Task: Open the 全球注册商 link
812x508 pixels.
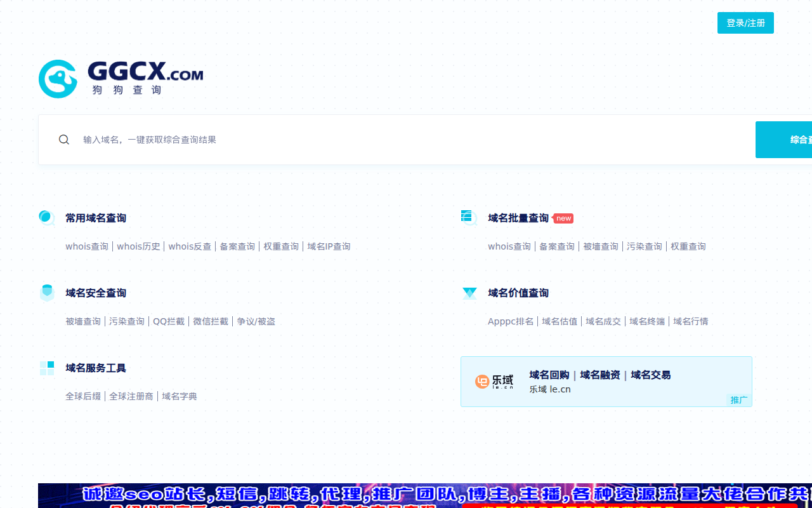Action: pos(131,396)
